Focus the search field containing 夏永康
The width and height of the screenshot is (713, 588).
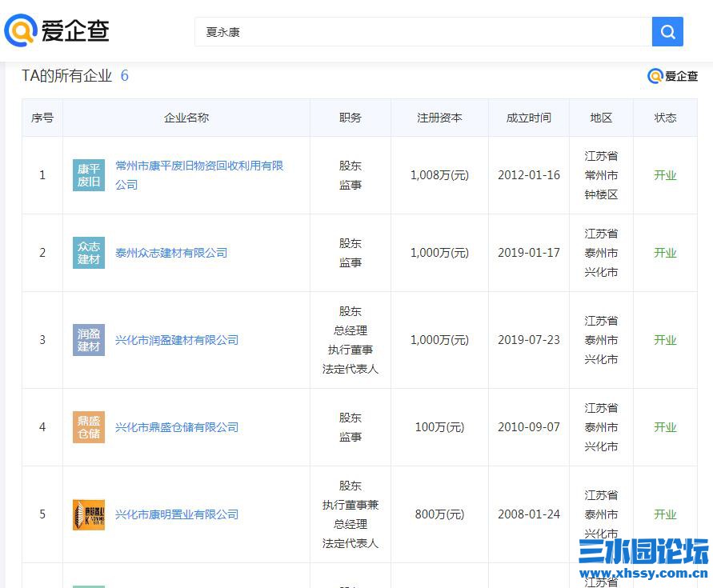[423, 32]
